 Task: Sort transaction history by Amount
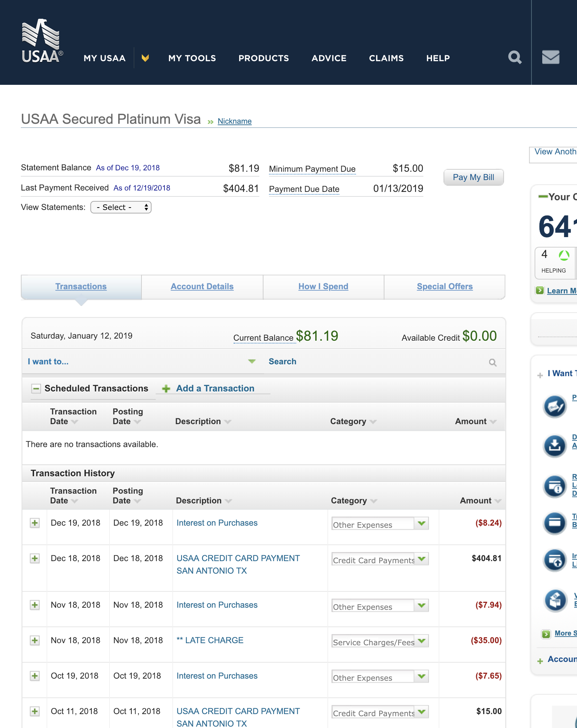click(x=481, y=501)
